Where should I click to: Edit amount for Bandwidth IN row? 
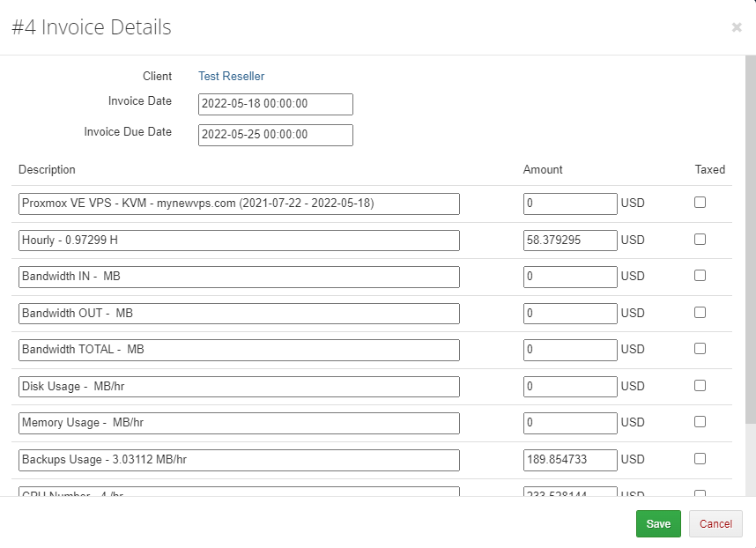click(570, 277)
